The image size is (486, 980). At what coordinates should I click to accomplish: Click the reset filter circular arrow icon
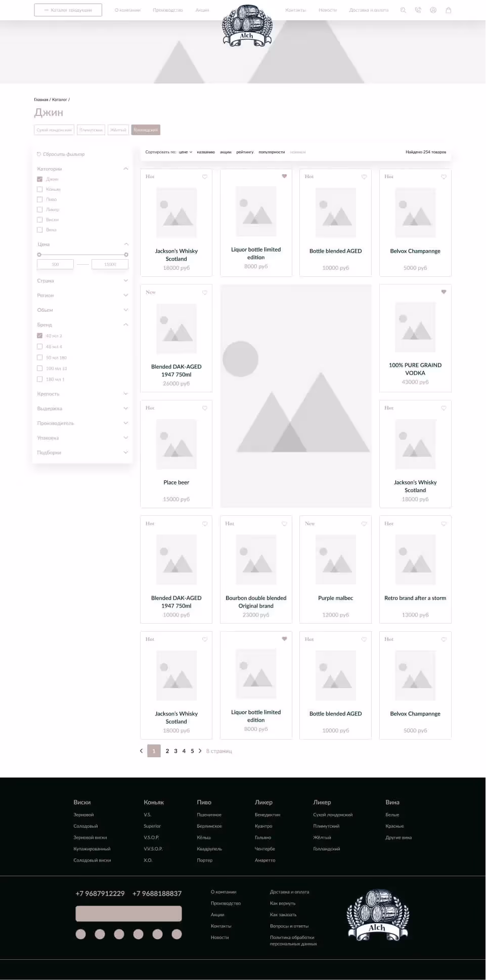coord(39,154)
